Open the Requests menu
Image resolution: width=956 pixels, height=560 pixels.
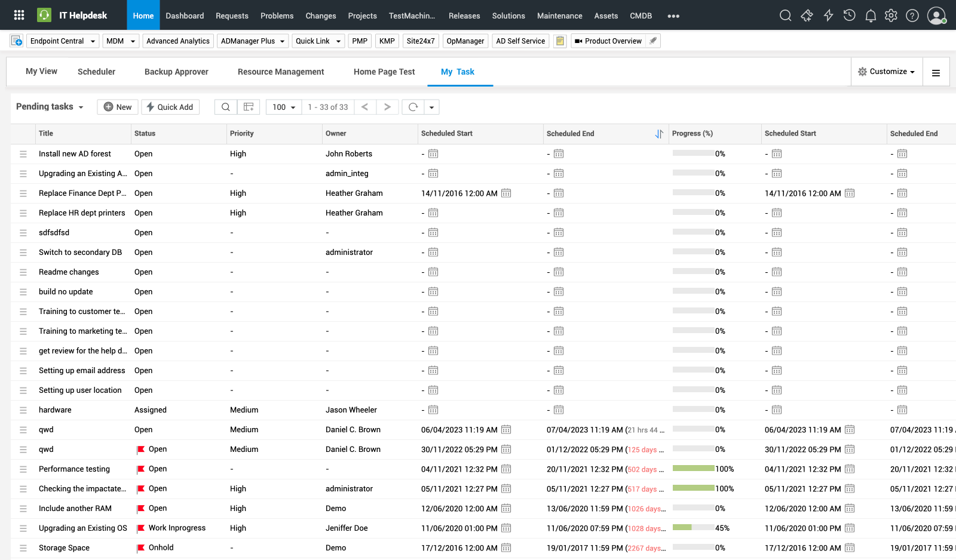click(232, 16)
